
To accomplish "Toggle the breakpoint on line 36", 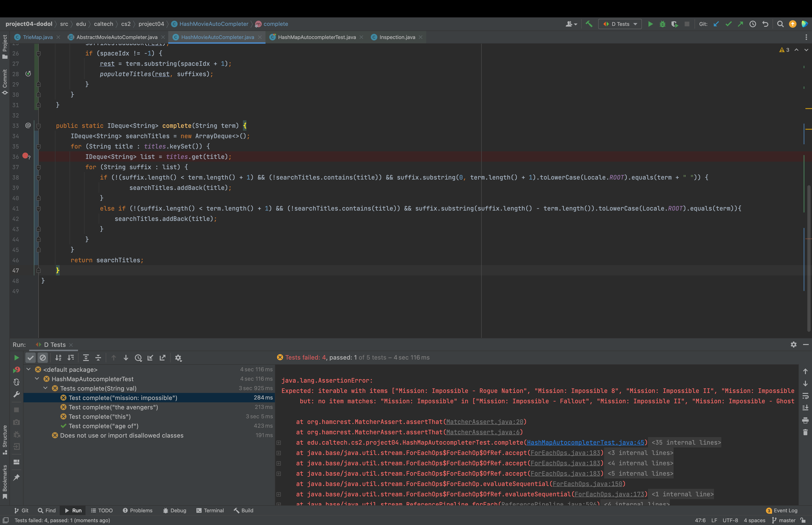I will (x=25, y=156).
